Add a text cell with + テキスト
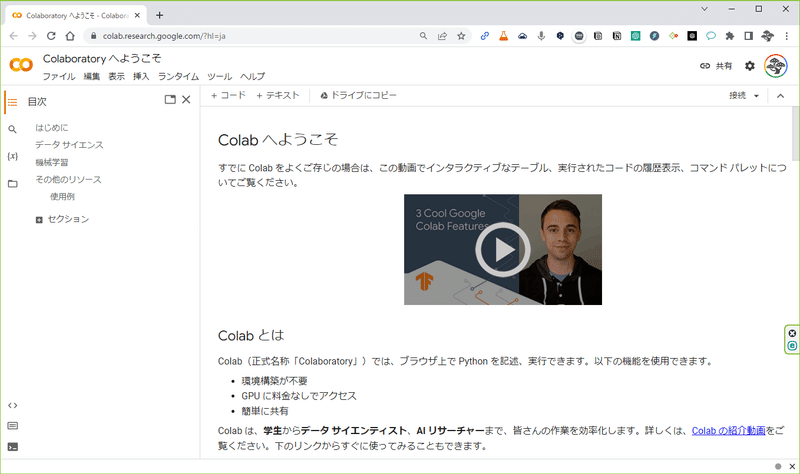800x474 pixels. coord(278,95)
